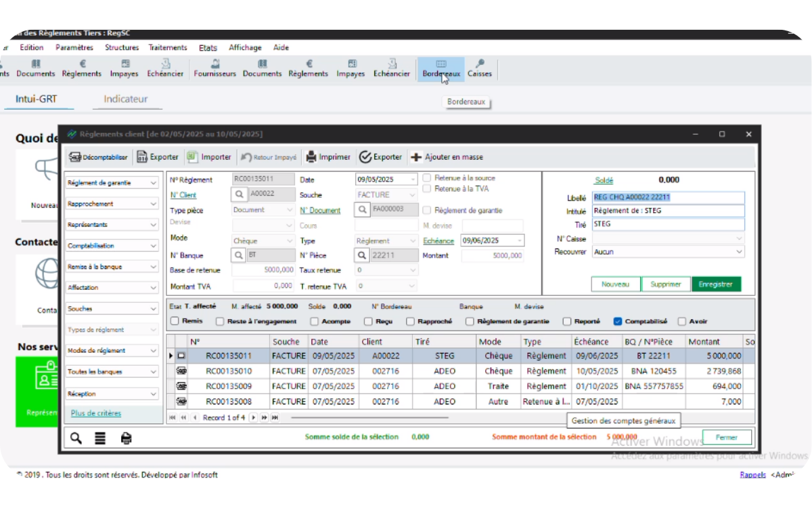Image resolution: width=812 pixels, height=508 pixels.
Task: Click the Imprimer printer icon
Action: 311,157
